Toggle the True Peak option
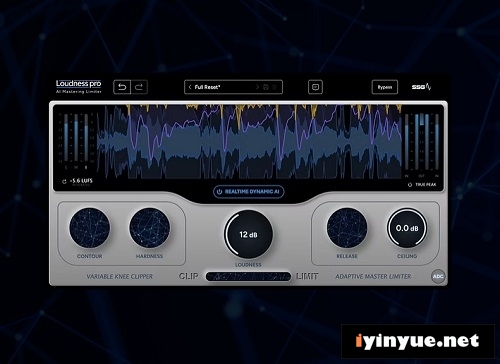This screenshot has height=364, width=500. (x=422, y=185)
